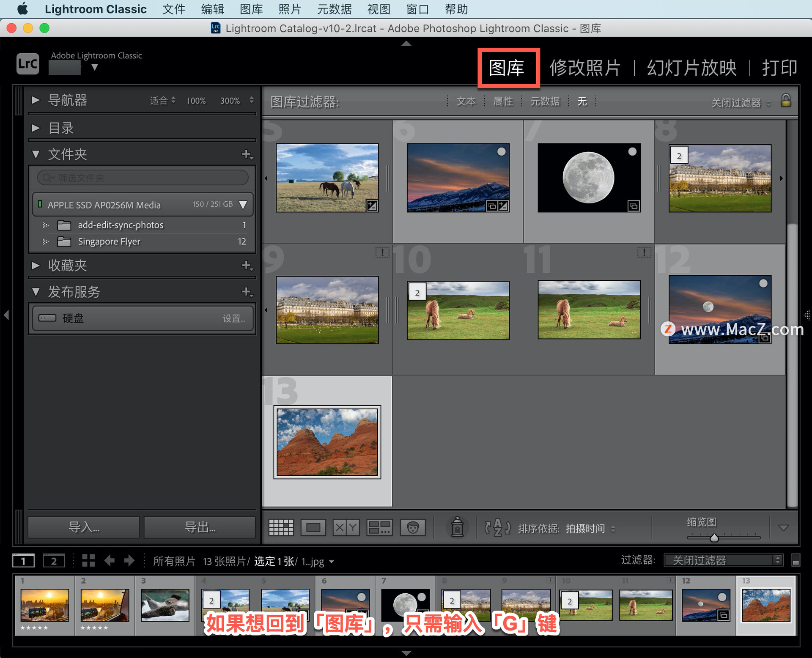The height and width of the screenshot is (658, 812).
Task: Open the 元数据 menu in menu bar
Action: 334,9
